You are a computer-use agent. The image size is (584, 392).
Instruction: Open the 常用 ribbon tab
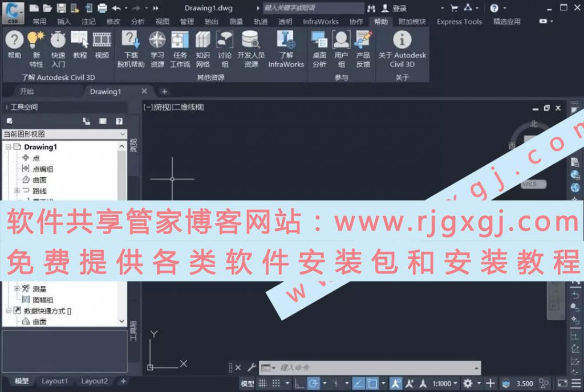[x=39, y=22]
